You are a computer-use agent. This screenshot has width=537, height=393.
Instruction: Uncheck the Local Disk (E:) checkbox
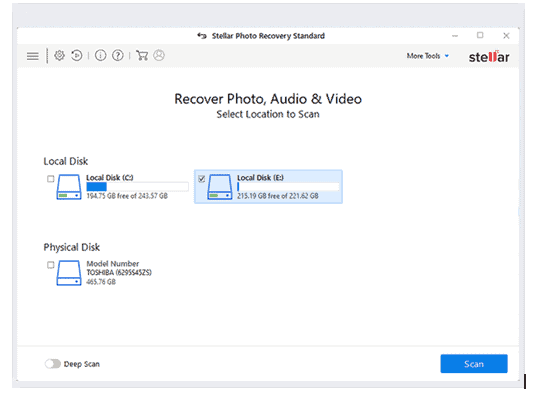202,179
